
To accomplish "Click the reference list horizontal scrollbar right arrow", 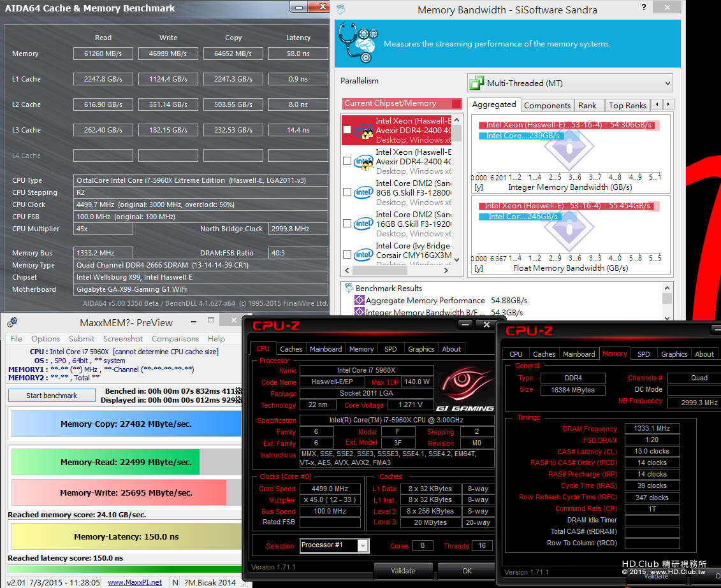I will click(446, 271).
